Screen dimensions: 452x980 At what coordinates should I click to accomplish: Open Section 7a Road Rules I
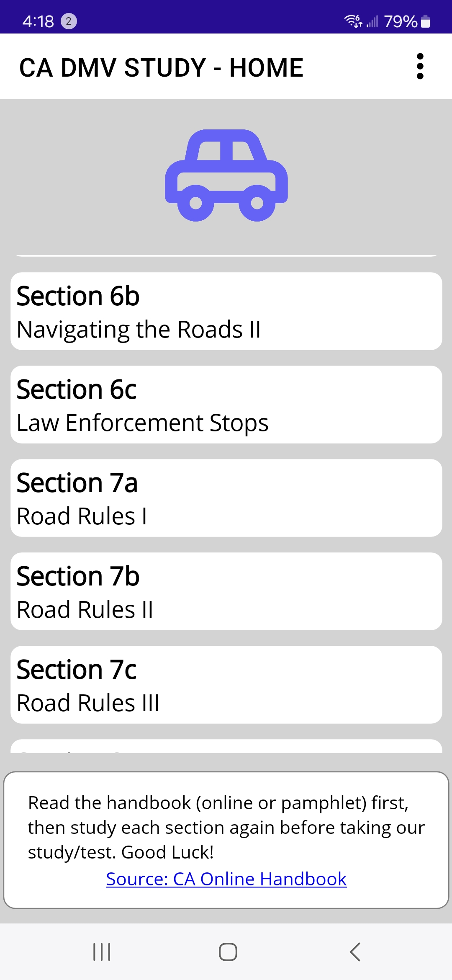(x=226, y=498)
